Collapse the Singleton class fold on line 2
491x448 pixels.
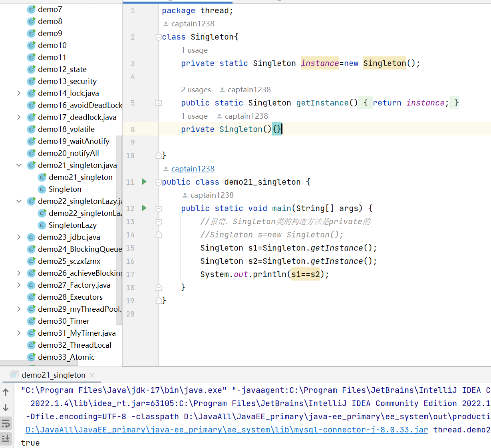pyautogui.click(x=159, y=37)
